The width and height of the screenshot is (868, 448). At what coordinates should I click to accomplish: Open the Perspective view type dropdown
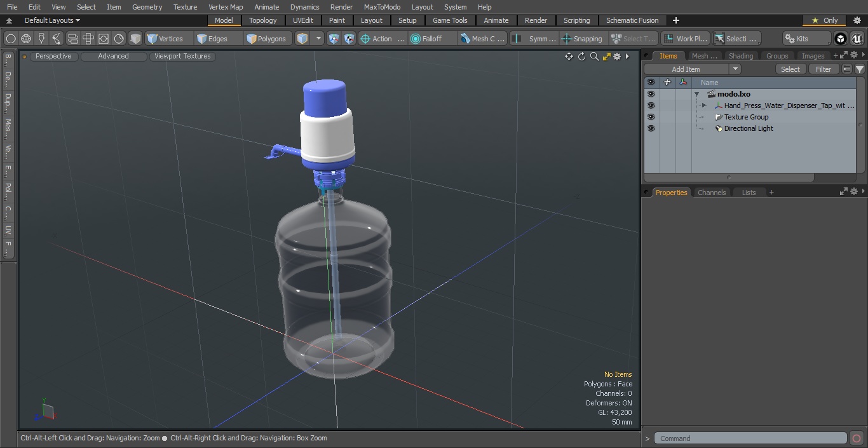53,57
